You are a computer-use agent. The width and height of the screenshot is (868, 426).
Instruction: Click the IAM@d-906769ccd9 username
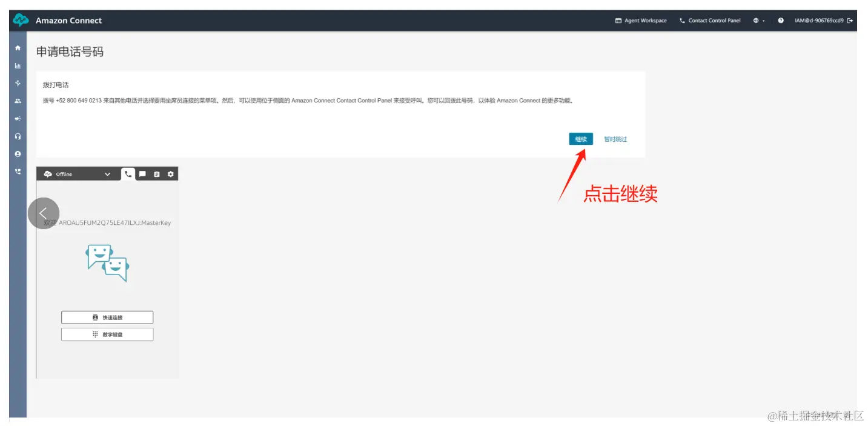[x=819, y=21]
